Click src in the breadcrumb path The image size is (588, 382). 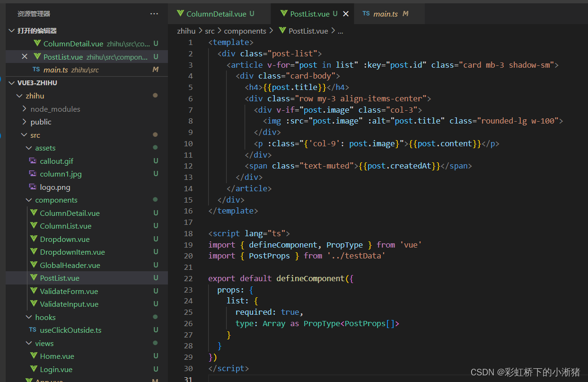[x=210, y=31]
